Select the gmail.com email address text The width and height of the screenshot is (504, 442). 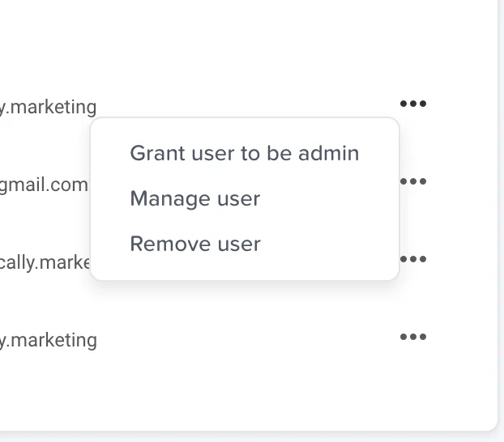point(44,185)
